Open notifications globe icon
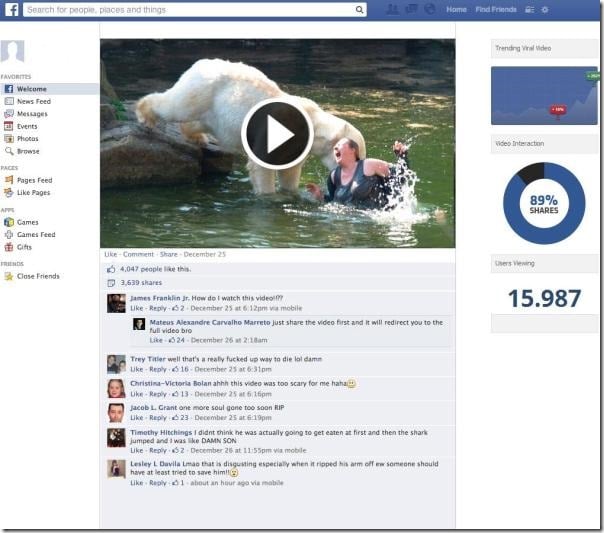Image resolution: width=604 pixels, height=533 pixels. pos(430,9)
